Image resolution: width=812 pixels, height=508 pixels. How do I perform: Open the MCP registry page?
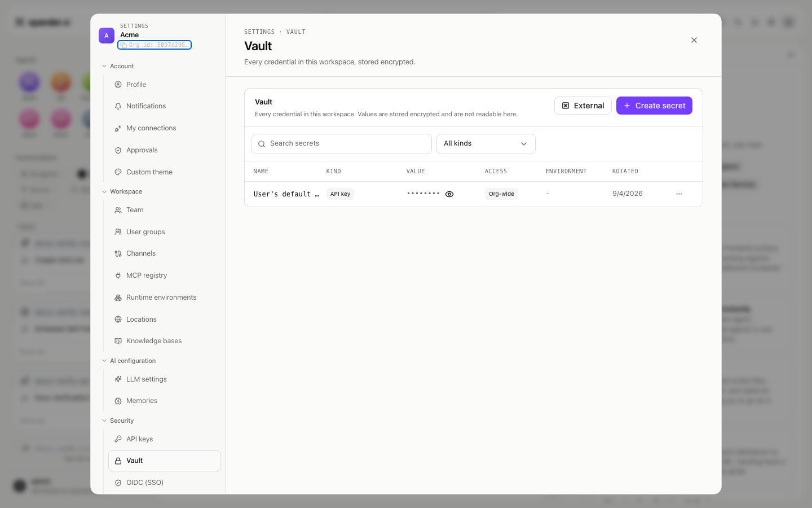point(165,275)
